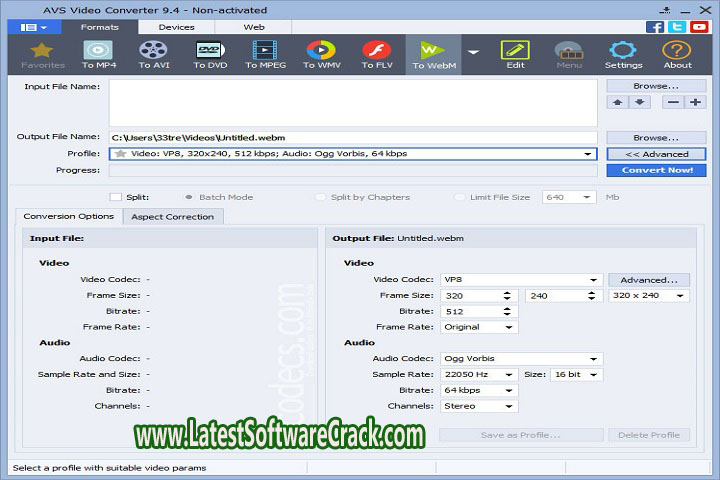Image resolution: width=720 pixels, height=480 pixels.
Task: Click Browse for output file
Action: 656,137
